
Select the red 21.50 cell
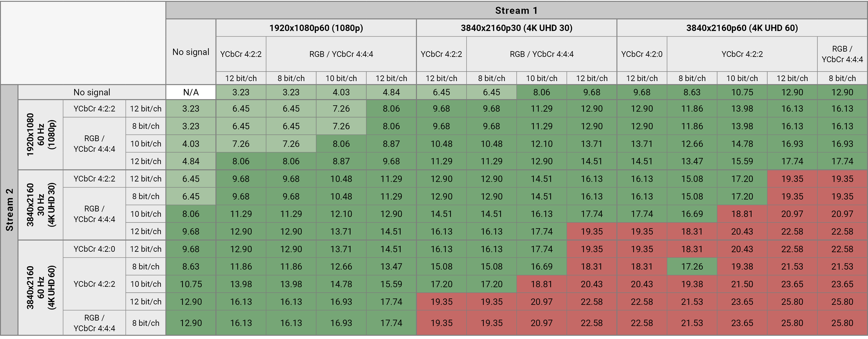742,284
